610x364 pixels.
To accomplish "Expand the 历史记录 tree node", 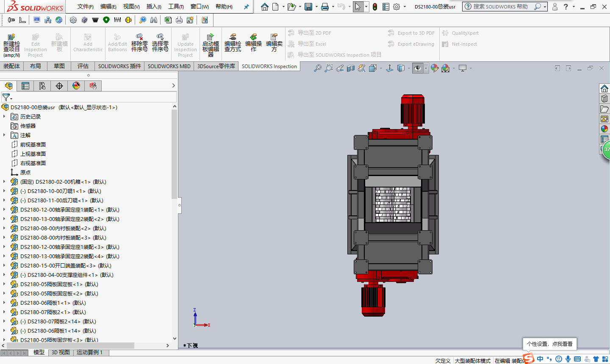I will (x=5, y=116).
